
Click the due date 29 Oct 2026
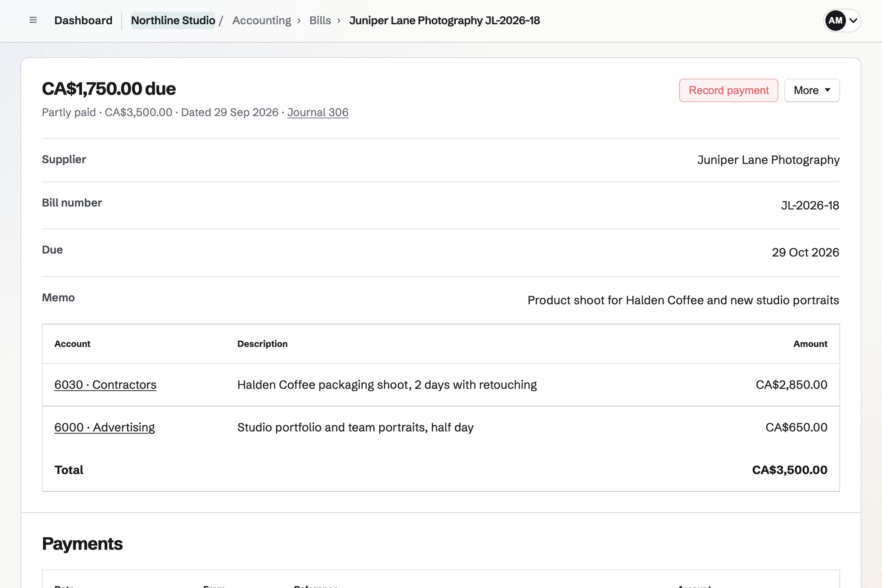805,252
